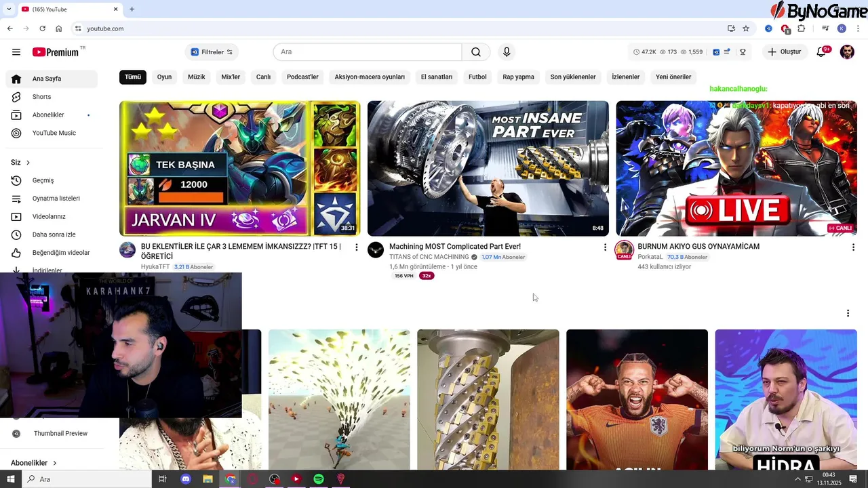Select the Oyun filter chip
The image size is (868, 488).
(x=164, y=77)
